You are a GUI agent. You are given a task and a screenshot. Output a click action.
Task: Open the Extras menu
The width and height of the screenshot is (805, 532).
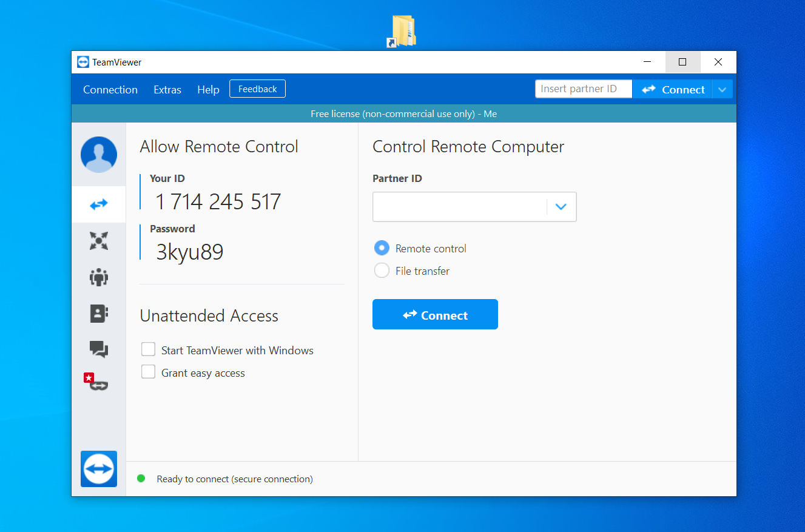click(x=167, y=90)
